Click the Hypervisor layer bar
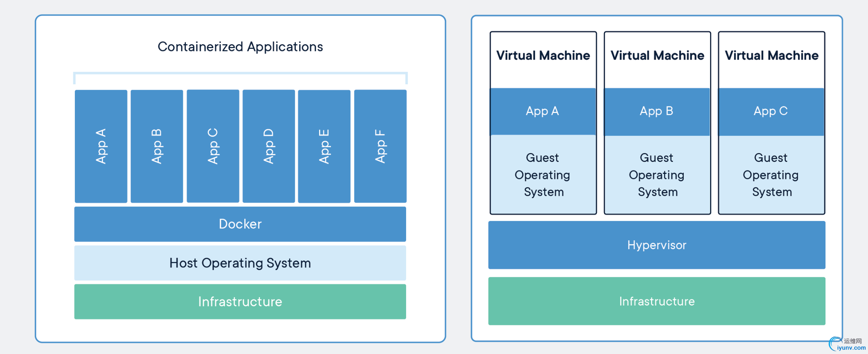The height and width of the screenshot is (354, 868). tap(657, 245)
